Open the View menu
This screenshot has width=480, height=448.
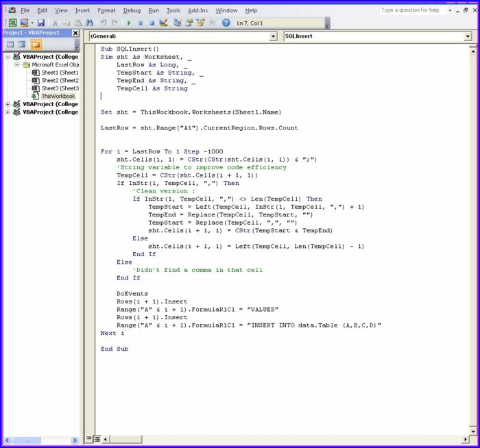[61, 10]
